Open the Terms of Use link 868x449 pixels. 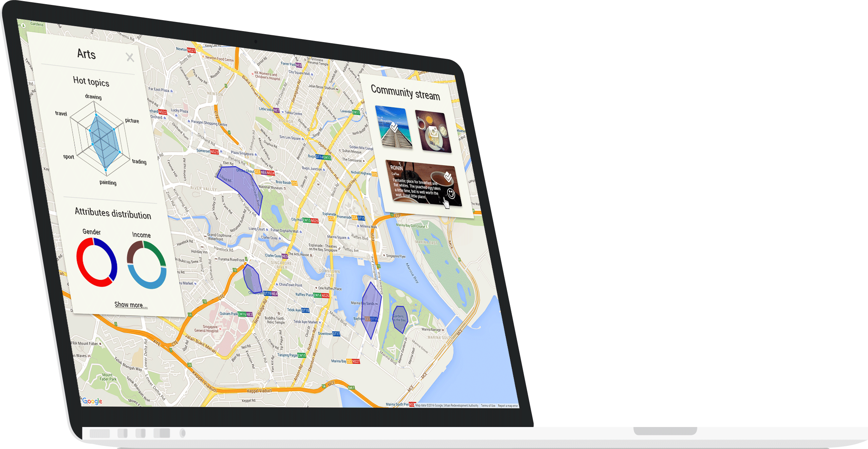click(488, 406)
